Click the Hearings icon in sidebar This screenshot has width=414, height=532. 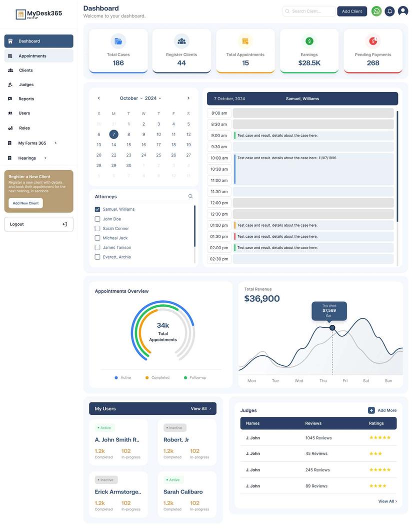10,158
